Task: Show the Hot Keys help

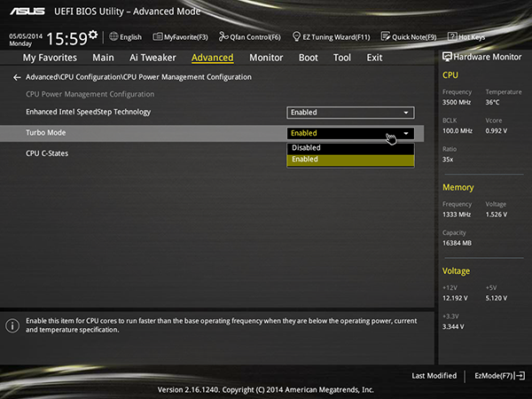Action: coord(466,36)
